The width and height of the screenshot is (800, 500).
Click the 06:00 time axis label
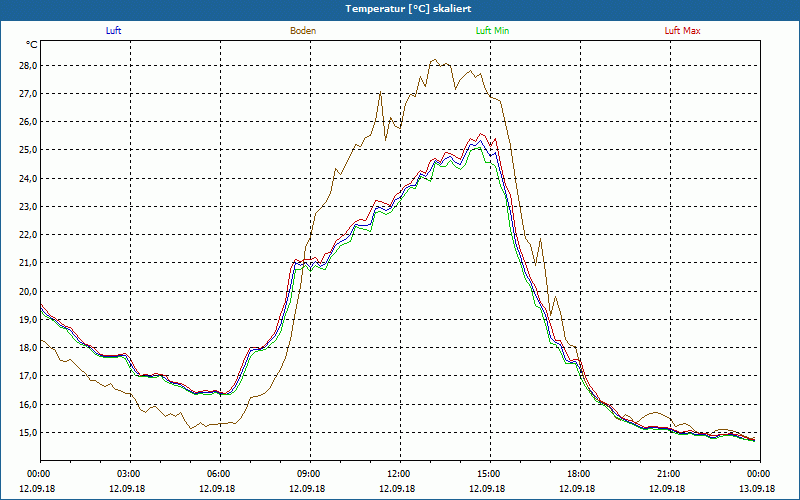tap(220, 474)
